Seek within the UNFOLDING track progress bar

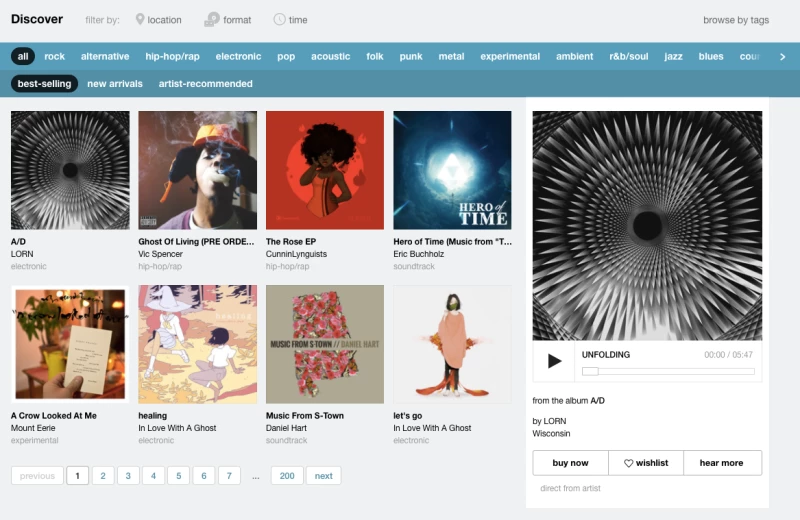pos(668,371)
